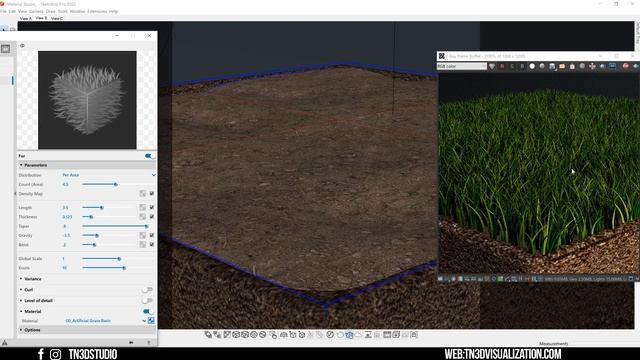The image size is (640, 360).
Task: Open Density Map texture slot
Action: pyautogui.click(x=142, y=193)
